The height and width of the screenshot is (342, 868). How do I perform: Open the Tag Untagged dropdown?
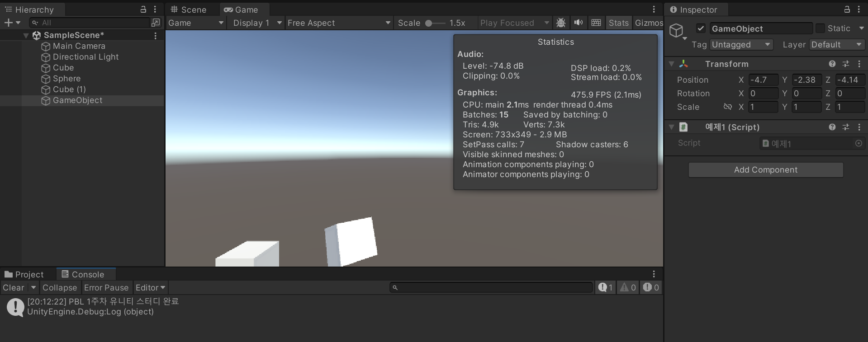pos(740,45)
